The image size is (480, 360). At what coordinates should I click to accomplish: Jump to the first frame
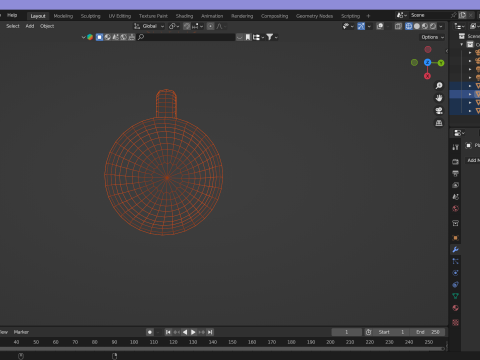(168, 332)
